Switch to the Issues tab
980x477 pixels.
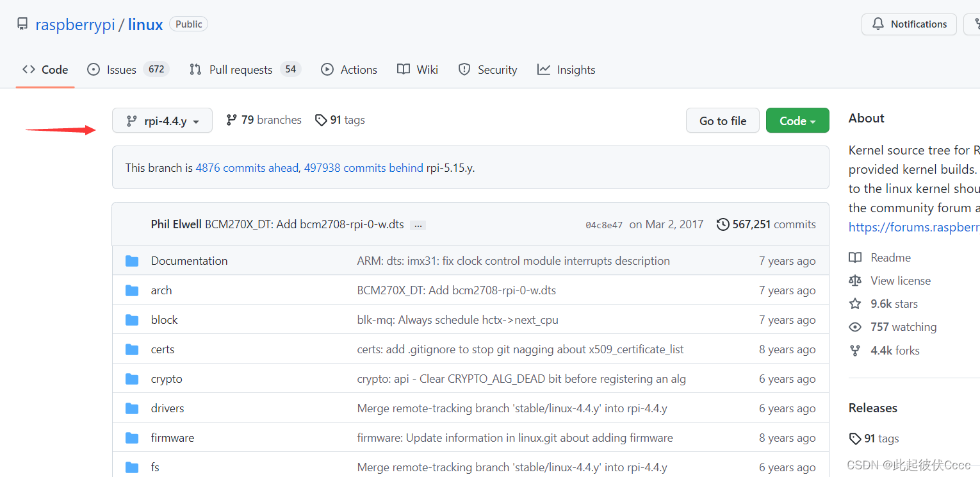127,69
